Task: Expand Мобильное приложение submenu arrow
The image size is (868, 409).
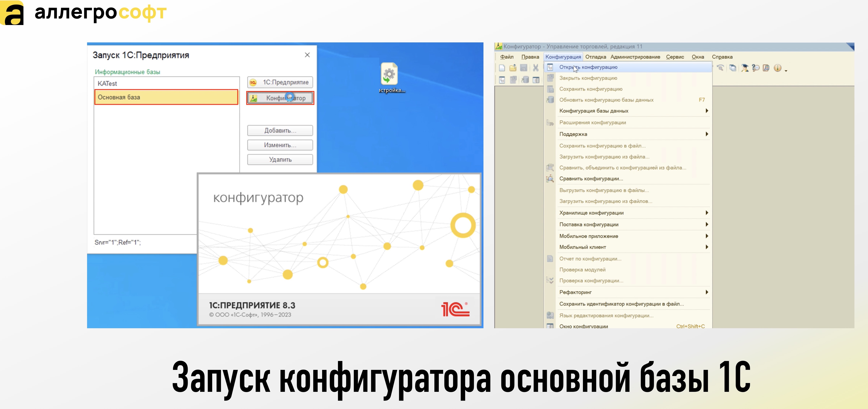Action: [707, 236]
